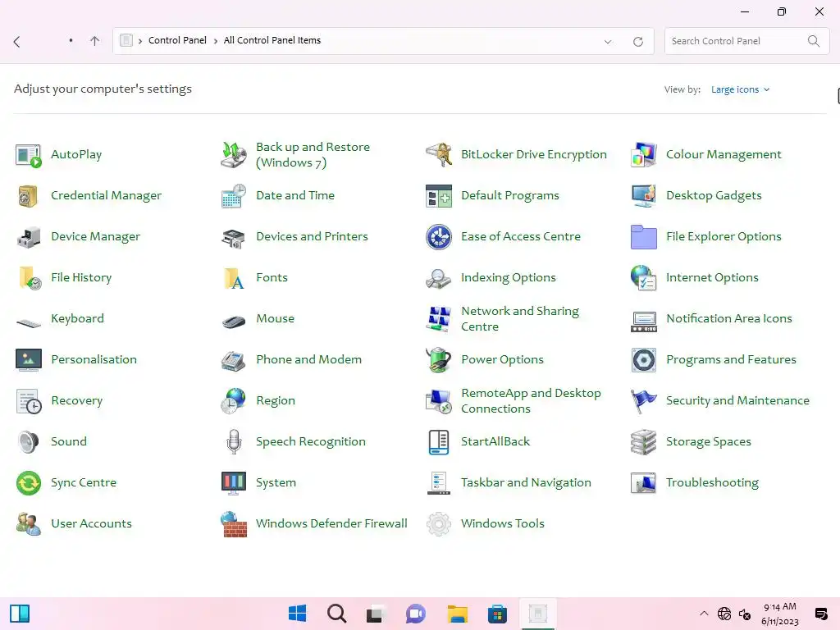Open the Internet Options globe icon
Viewport: 840px width, 630px height.
coord(643,278)
